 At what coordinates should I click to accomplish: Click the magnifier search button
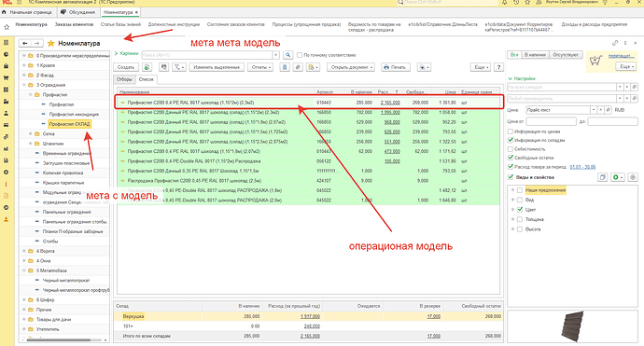click(x=287, y=55)
